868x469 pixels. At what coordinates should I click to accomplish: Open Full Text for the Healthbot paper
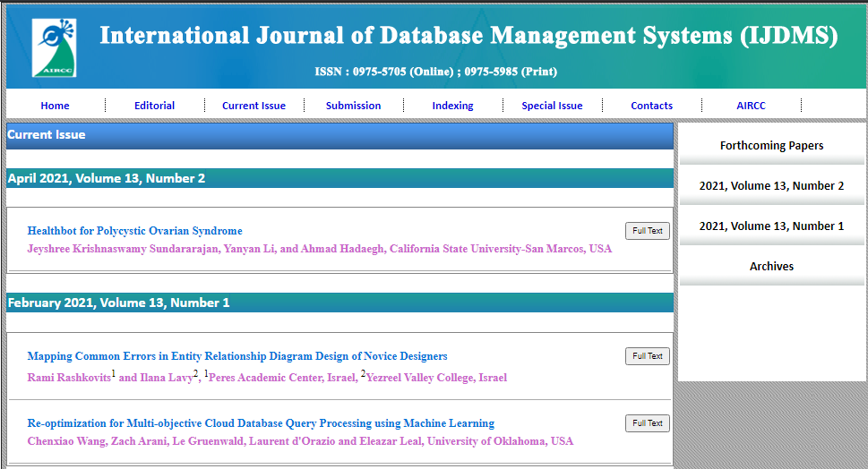(x=647, y=231)
